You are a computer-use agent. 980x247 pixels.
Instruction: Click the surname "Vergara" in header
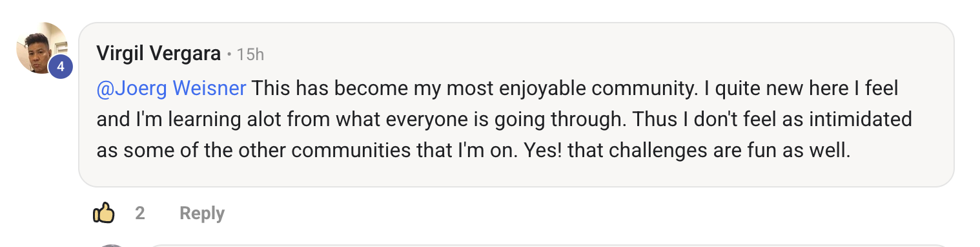click(x=186, y=54)
